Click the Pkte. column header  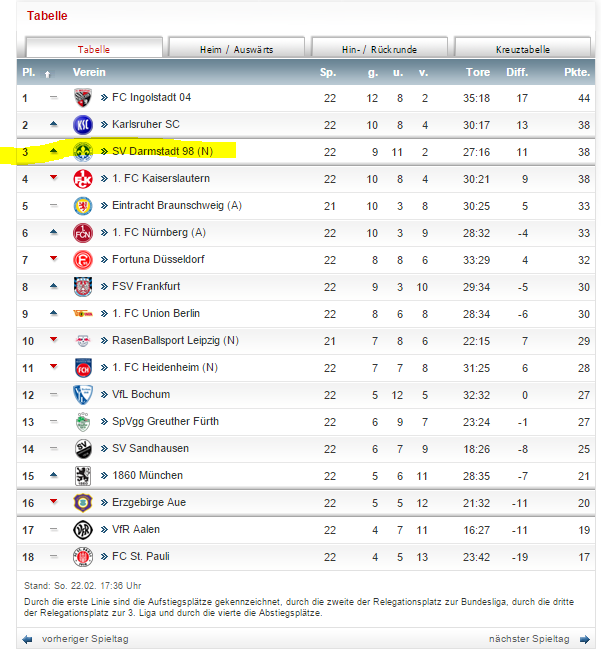point(577,72)
